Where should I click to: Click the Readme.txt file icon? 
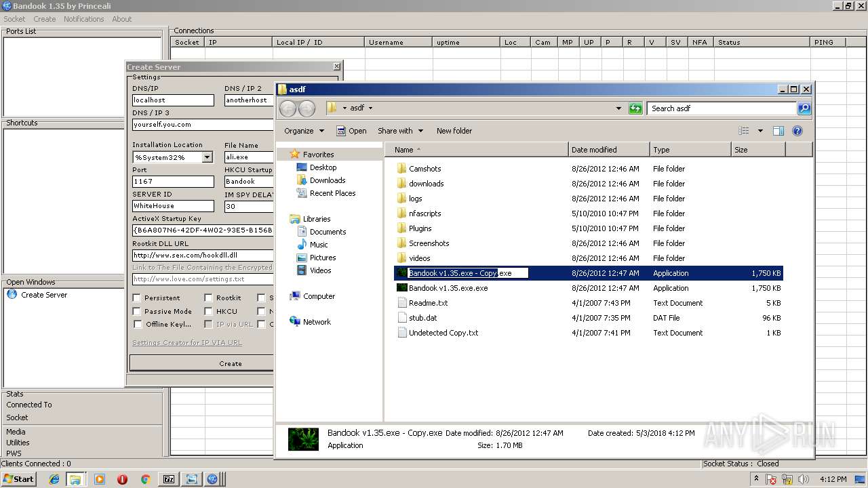pyautogui.click(x=401, y=303)
